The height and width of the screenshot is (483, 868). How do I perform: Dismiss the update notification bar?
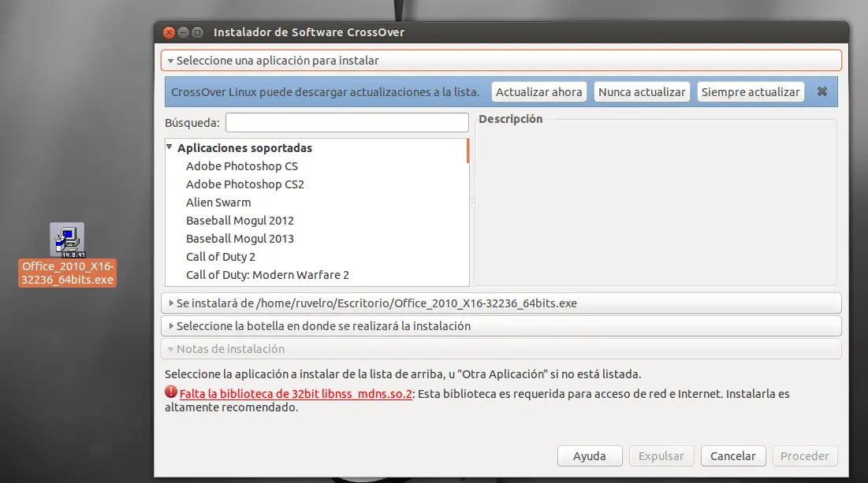[822, 92]
